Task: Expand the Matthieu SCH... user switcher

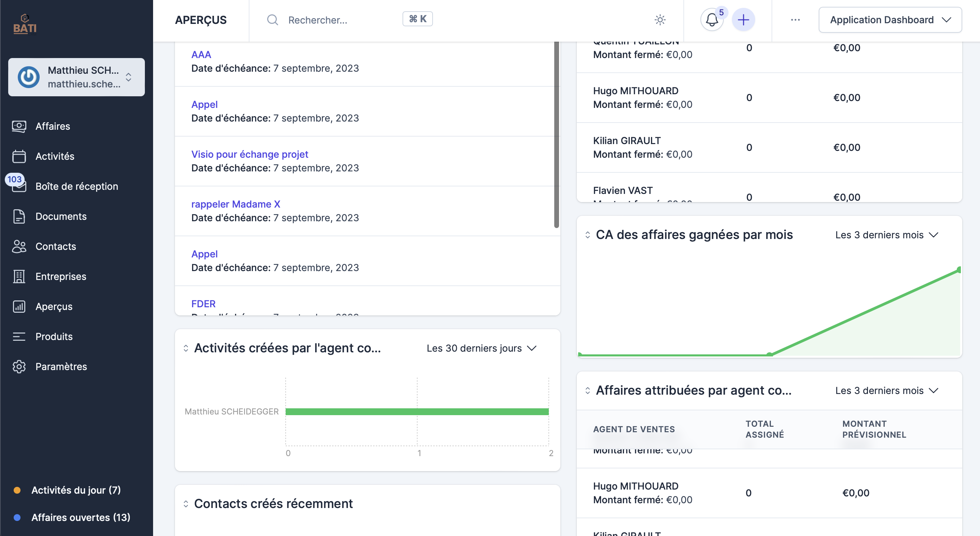Action: pyautogui.click(x=76, y=77)
